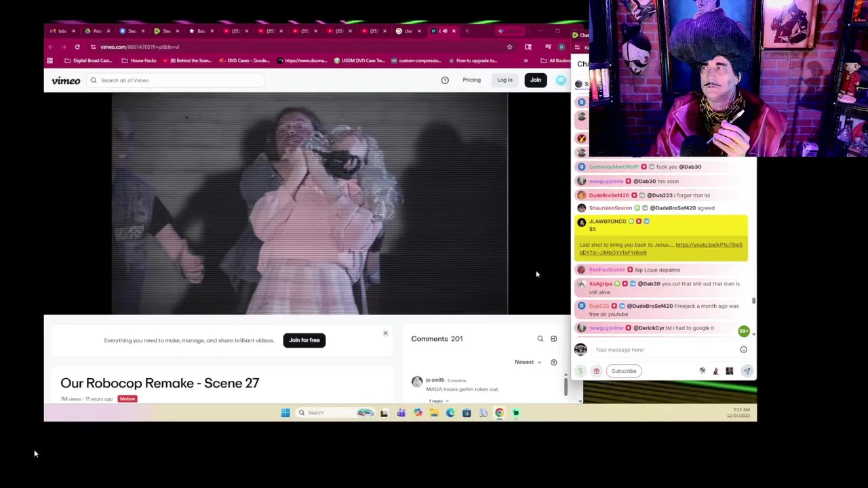Click the gift icon in chat
This screenshot has width=868, height=488.
pyautogui.click(x=596, y=371)
